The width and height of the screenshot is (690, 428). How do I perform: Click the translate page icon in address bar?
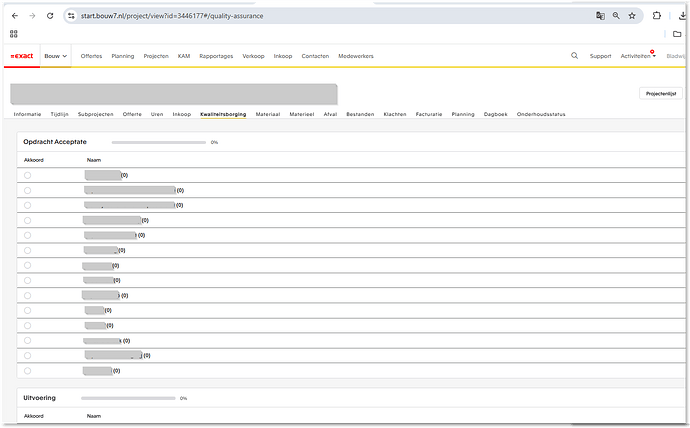[600, 16]
